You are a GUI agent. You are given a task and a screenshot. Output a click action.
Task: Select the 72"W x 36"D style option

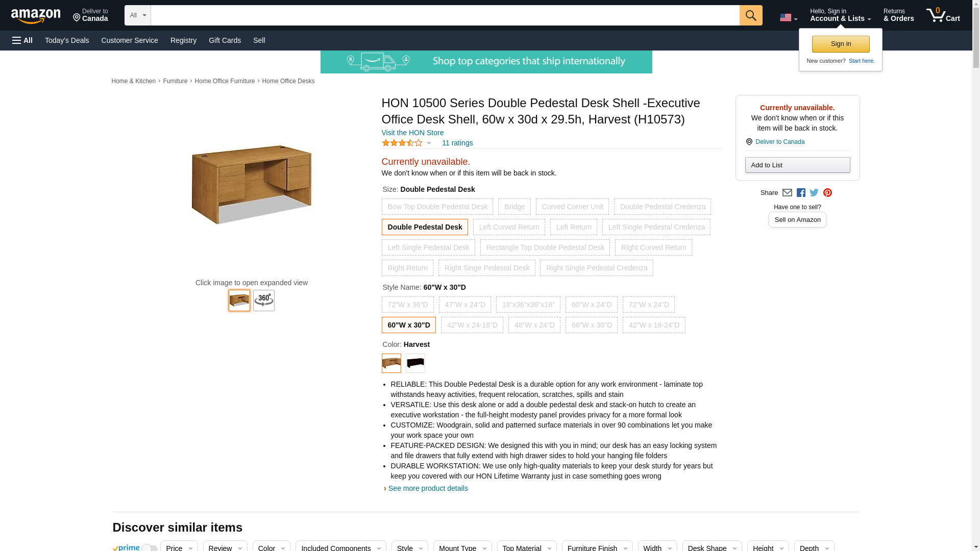point(407,305)
